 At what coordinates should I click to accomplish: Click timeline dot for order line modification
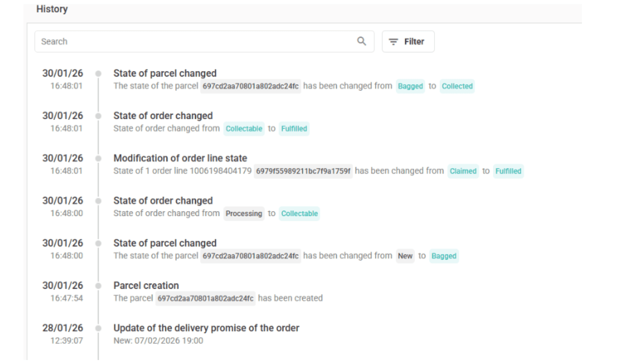point(98,158)
